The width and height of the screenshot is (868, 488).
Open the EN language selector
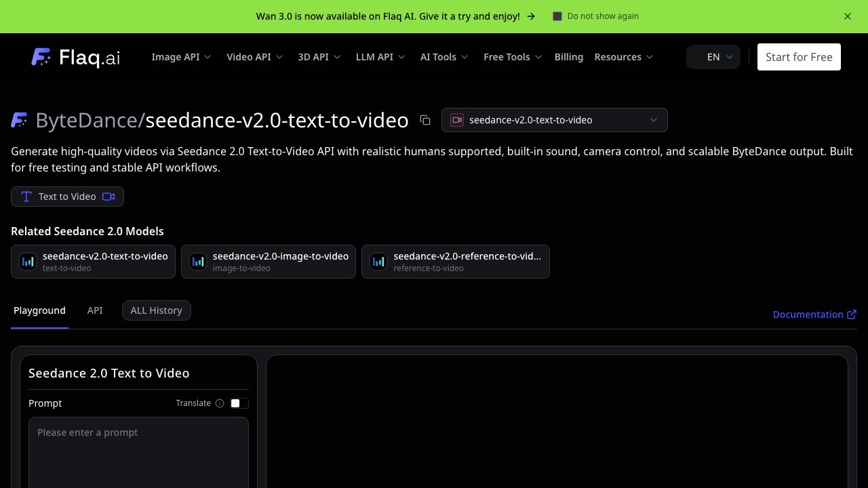point(713,57)
